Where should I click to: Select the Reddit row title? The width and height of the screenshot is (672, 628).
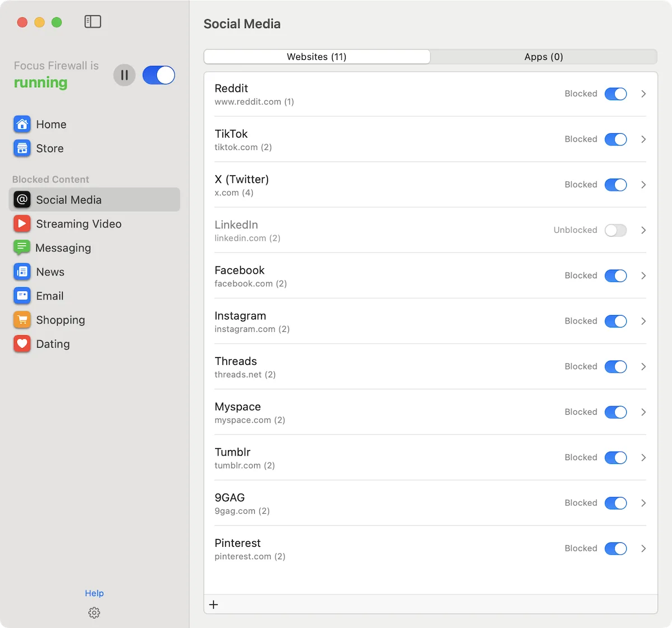(231, 88)
